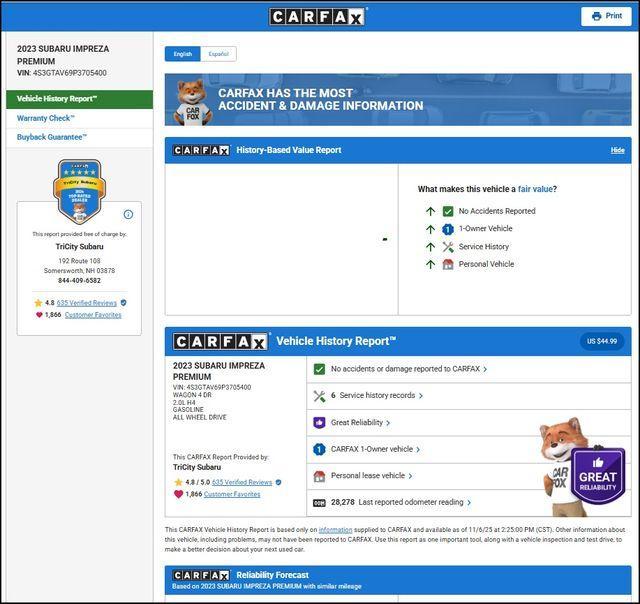Click the TriCity Subaru top-rated dealer badge
640x604 pixels.
click(x=79, y=191)
